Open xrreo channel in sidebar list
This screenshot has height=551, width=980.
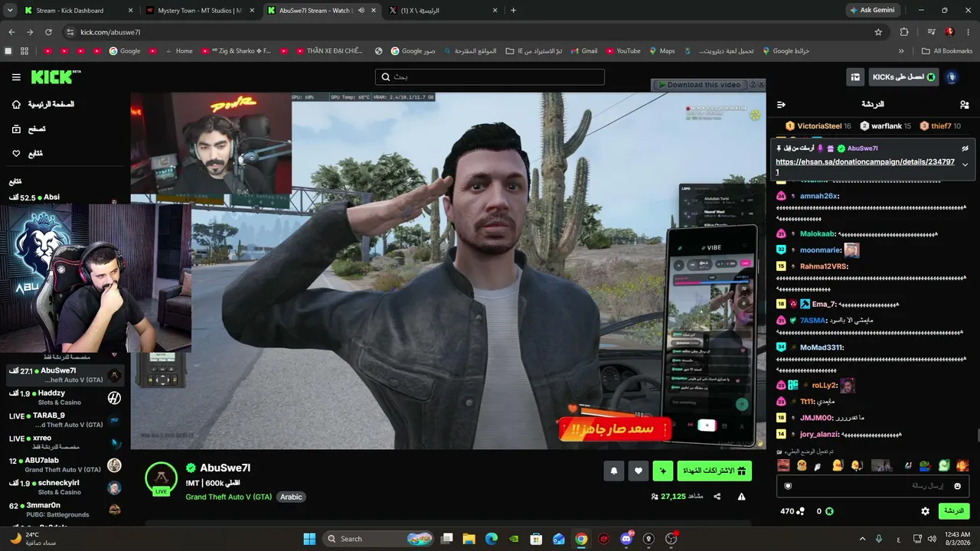click(65, 442)
